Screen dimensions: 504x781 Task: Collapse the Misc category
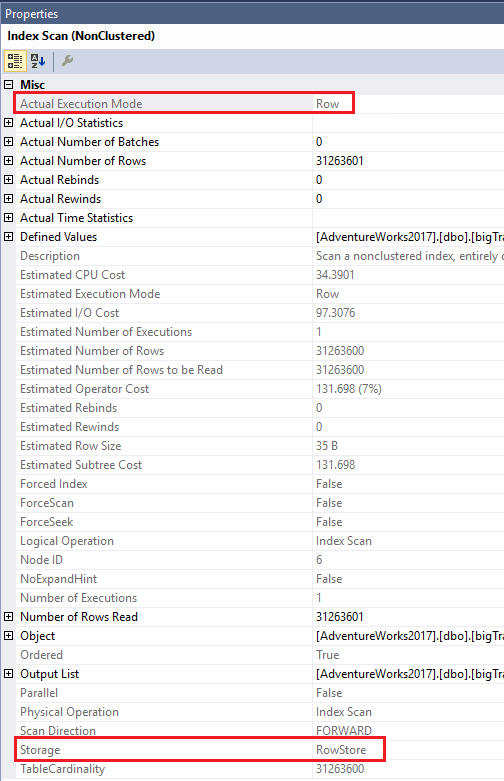click(x=8, y=85)
